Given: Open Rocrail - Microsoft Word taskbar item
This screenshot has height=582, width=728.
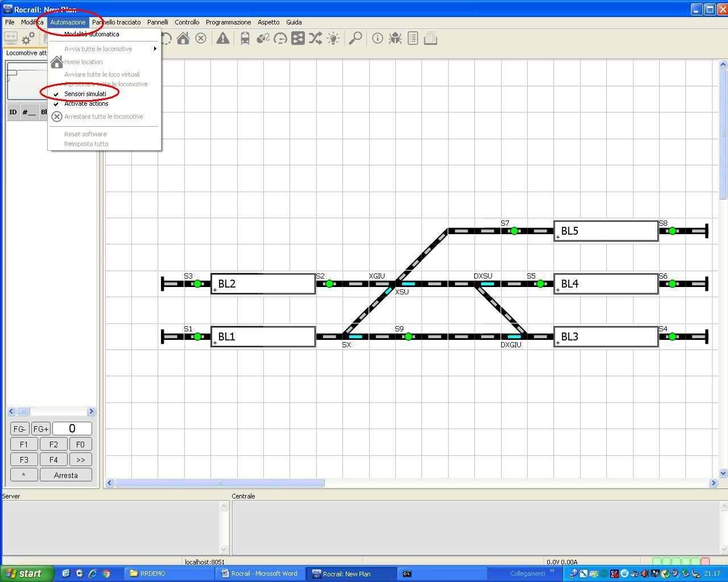Looking at the screenshot, I should pyautogui.click(x=260, y=573).
